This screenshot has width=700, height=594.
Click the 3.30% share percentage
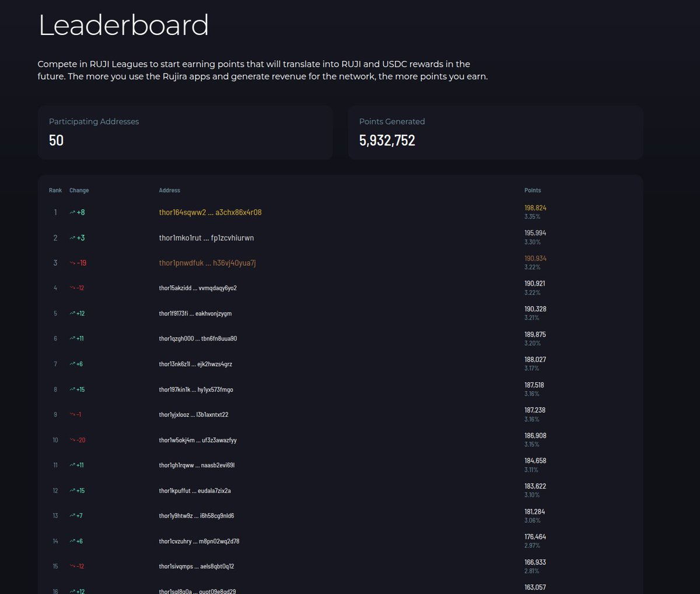(533, 242)
